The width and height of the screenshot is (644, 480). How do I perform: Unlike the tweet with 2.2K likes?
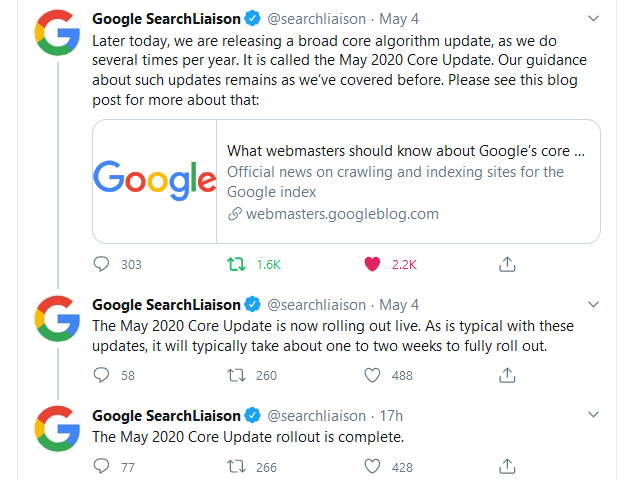373,264
